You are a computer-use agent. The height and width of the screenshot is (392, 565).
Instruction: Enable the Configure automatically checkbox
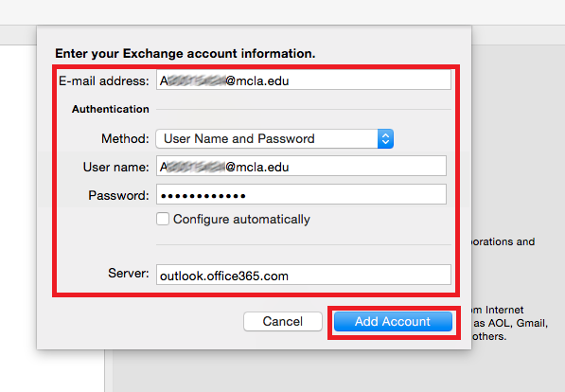(x=163, y=219)
